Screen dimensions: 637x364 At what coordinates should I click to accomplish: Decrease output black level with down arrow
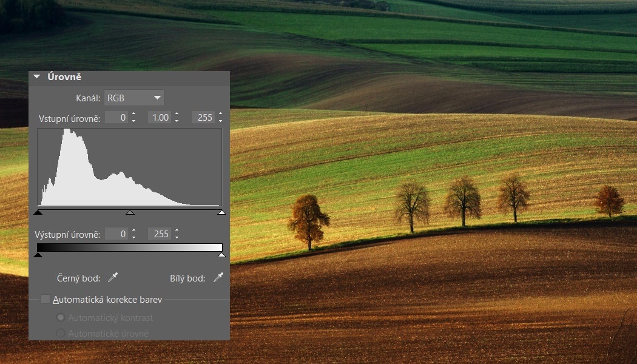(x=133, y=237)
